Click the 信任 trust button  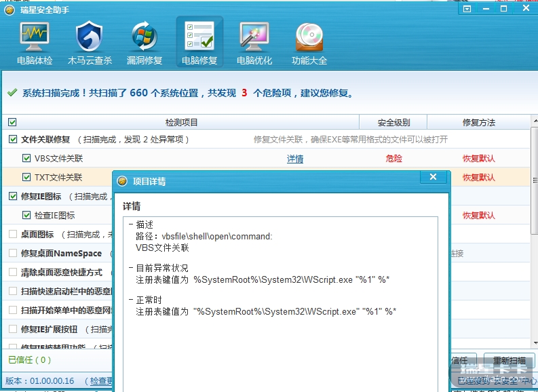pos(463,360)
